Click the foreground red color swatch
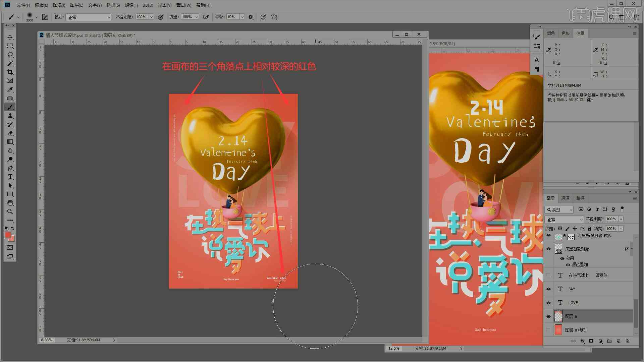This screenshot has width=644, height=362. [8, 235]
